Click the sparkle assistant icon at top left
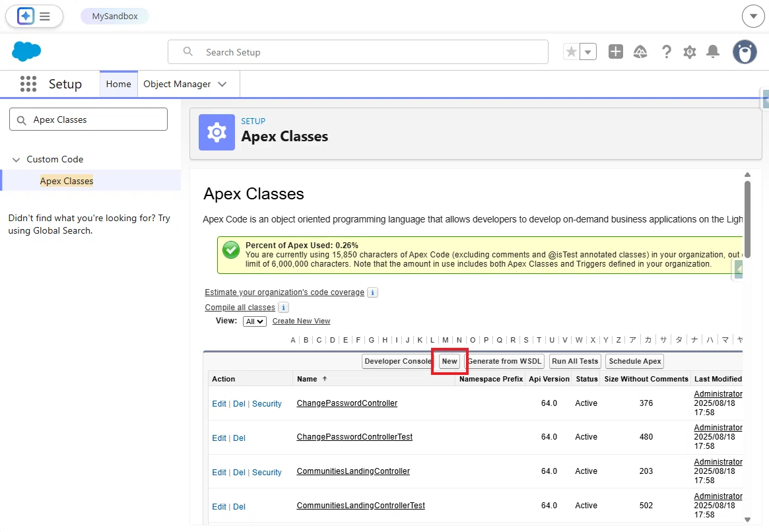769x532 pixels. (26, 17)
